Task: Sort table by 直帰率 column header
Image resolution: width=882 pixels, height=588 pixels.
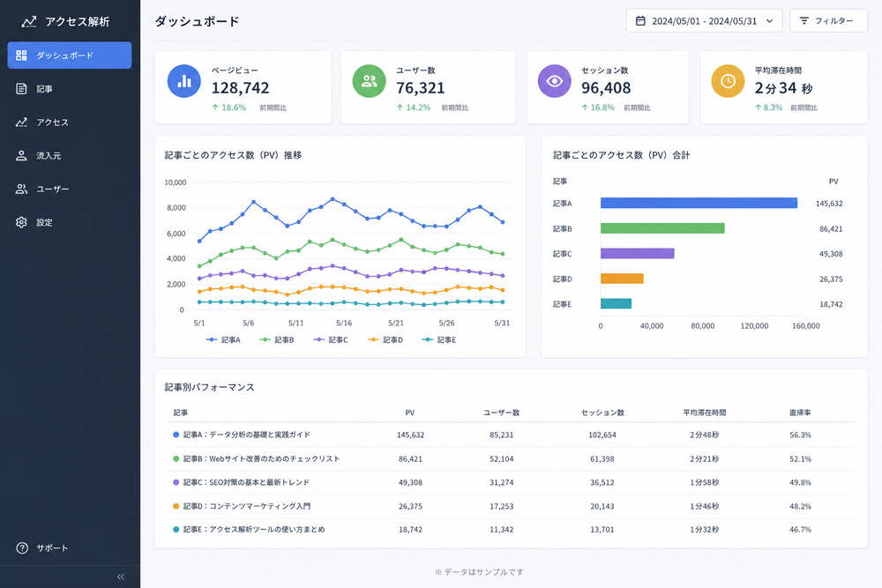Action: point(800,413)
